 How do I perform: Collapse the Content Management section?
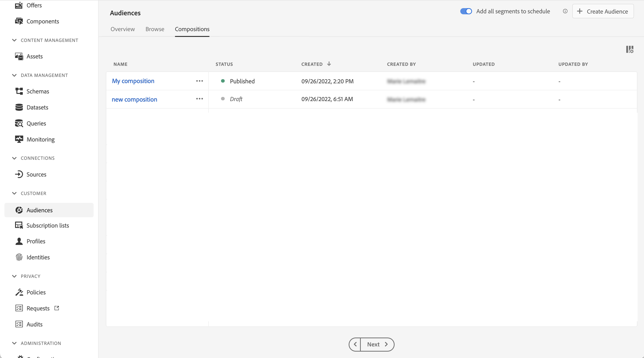[14, 40]
